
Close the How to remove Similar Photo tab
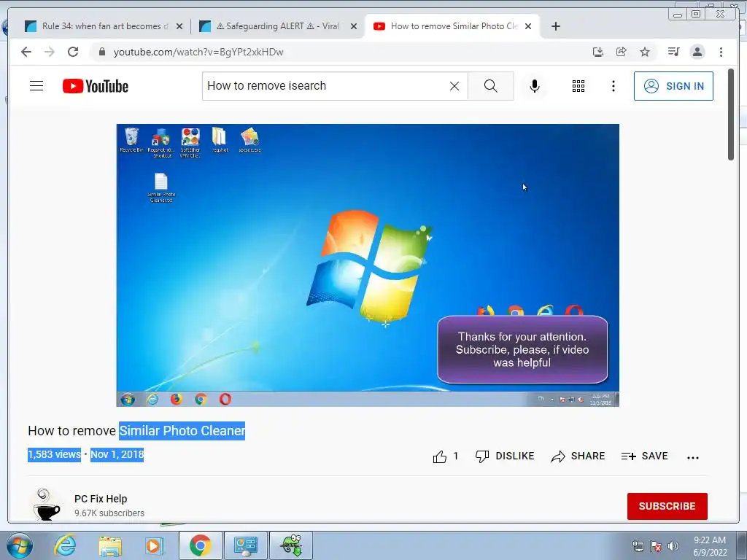(x=528, y=26)
